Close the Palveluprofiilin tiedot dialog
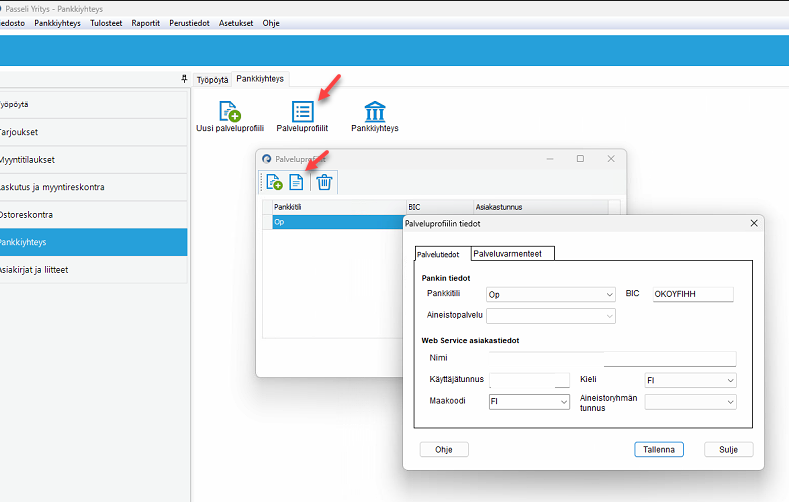Screen dimensions: 789x502 point(754,223)
